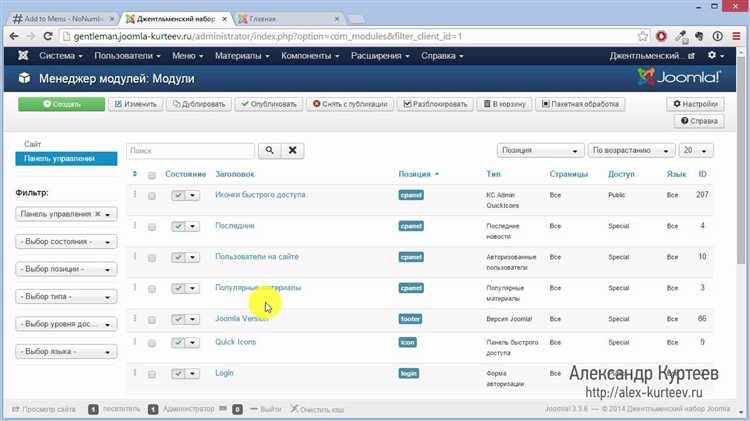Toggle published status of Joomla Version module

178,319
